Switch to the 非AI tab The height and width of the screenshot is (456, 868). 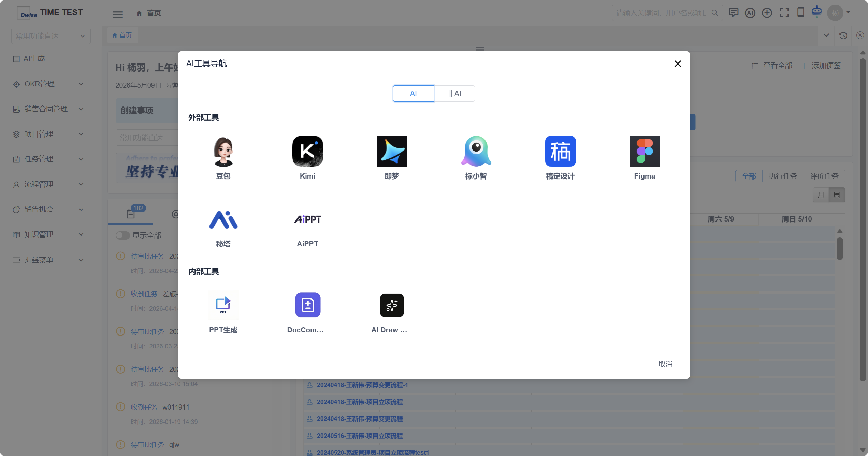coord(454,94)
